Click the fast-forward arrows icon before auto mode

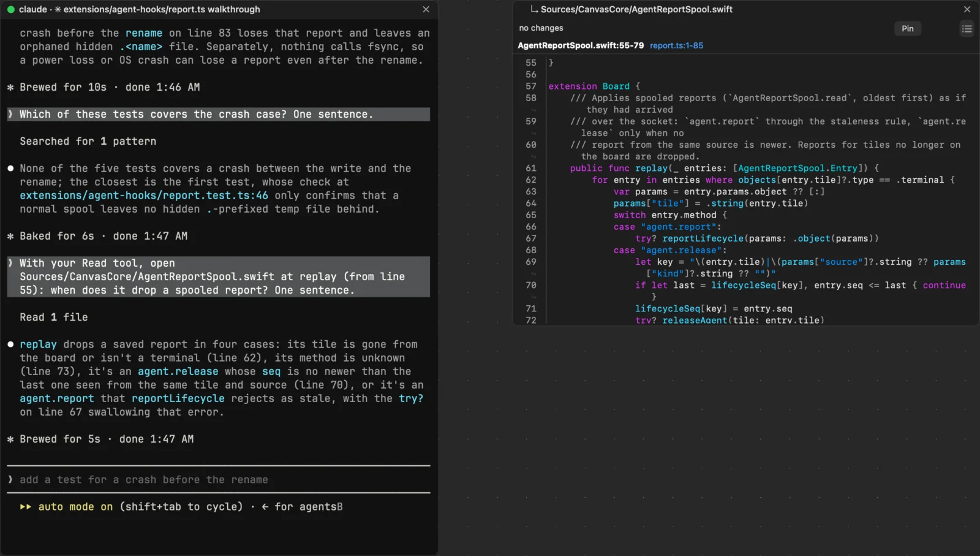click(26, 507)
